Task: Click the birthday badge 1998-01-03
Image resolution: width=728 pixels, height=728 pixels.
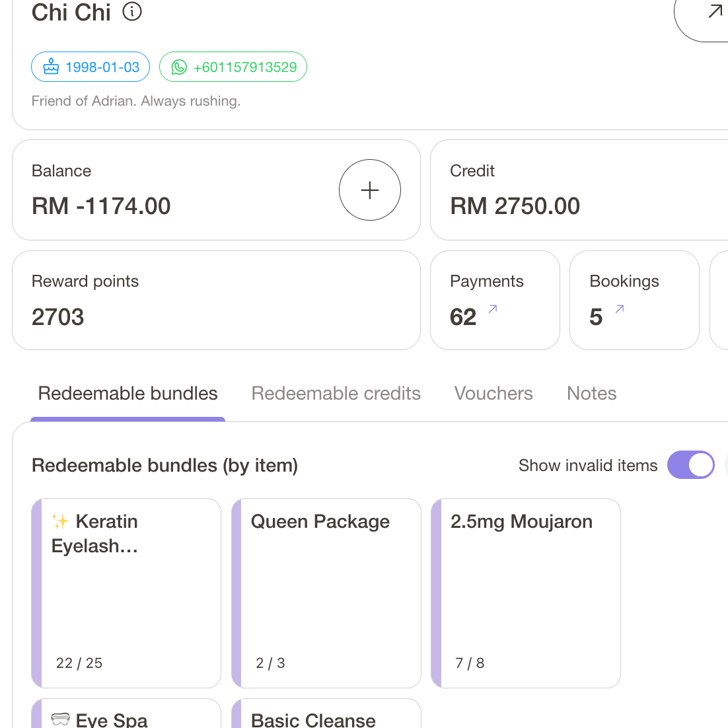Action: 91,67
